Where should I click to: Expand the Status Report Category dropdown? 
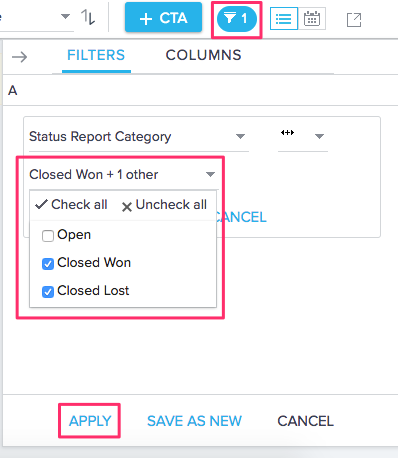[x=139, y=137]
